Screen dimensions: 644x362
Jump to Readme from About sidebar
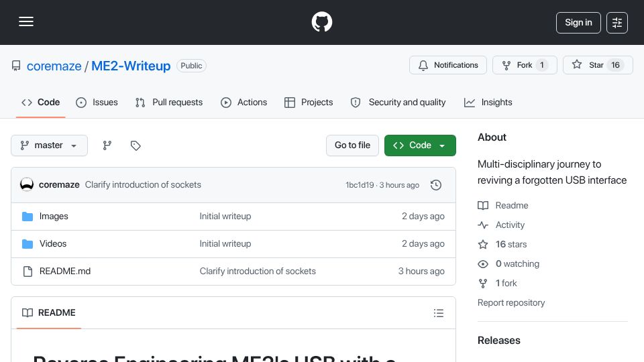pos(503,205)
